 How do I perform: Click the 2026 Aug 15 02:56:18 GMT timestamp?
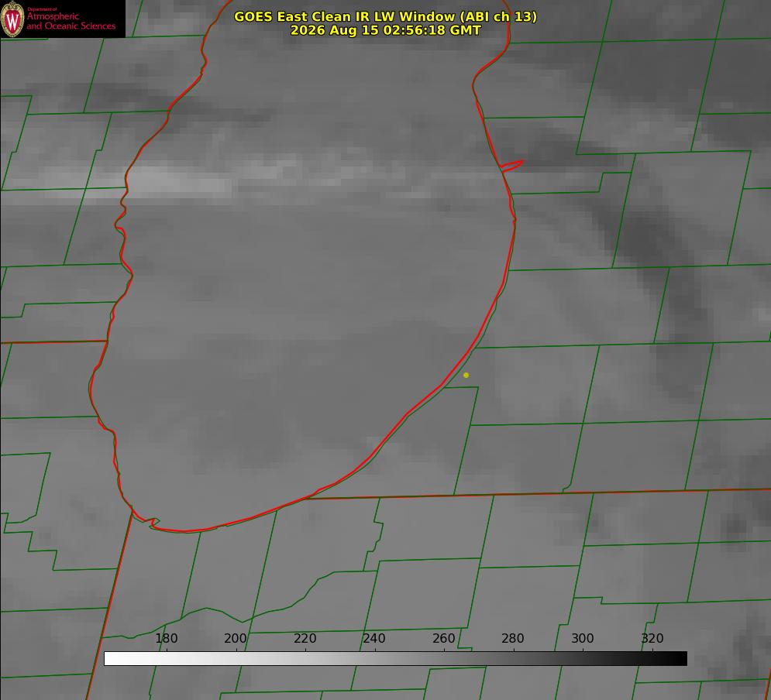(x=386, y=30)
